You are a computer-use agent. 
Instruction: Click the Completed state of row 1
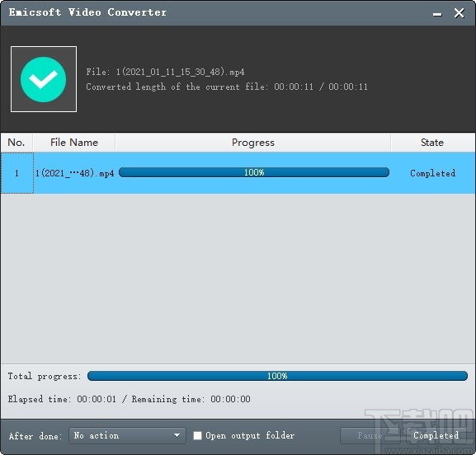(432, 173)
